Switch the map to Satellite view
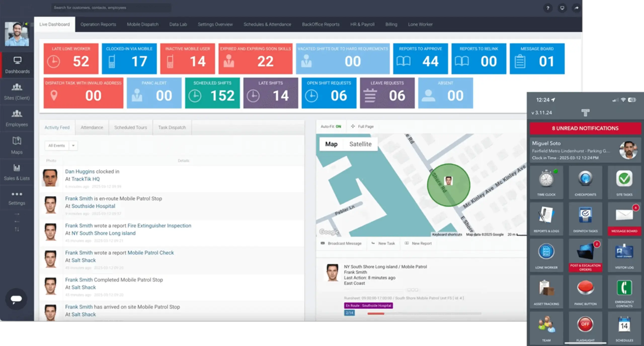 point(360,144)
